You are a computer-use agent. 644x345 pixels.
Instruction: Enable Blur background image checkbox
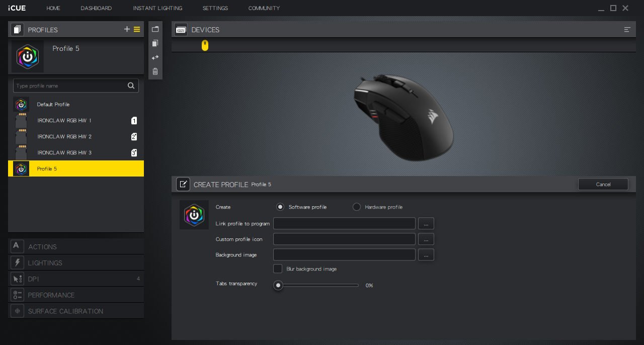point(278,269)
